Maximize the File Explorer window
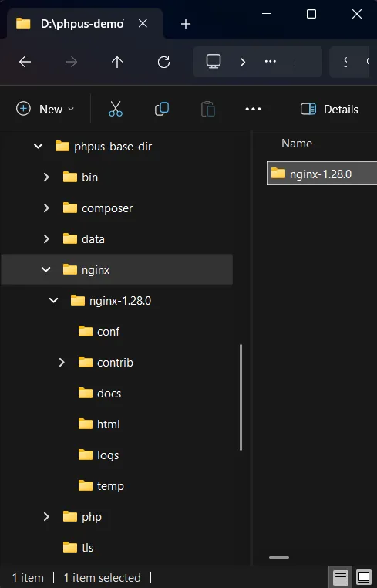Image resolution: width=377 pixels, height=588 pixels. [x=311, y=14]
